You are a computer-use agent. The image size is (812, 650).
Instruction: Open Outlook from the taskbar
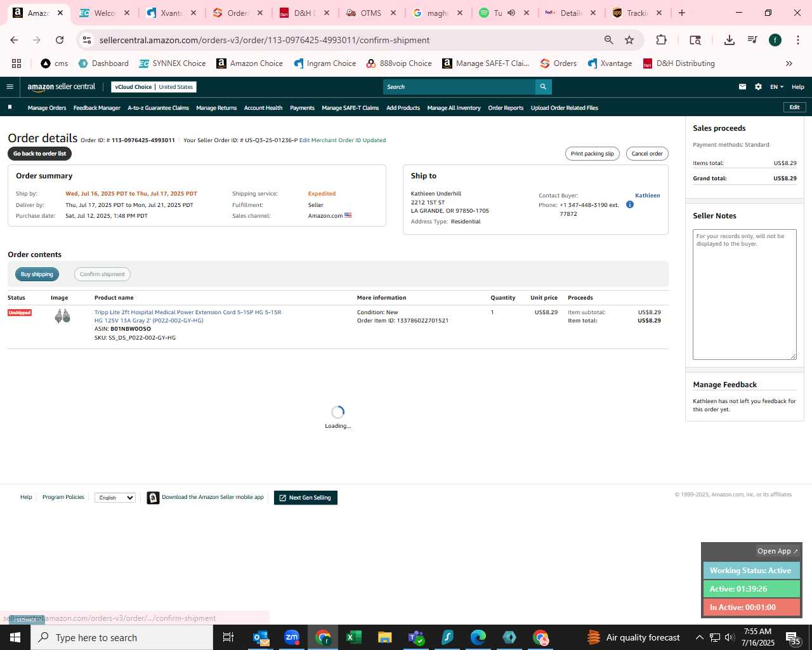(x=261, y=637)
